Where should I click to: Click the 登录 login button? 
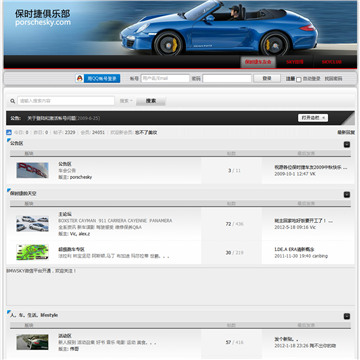coord(267,78)
